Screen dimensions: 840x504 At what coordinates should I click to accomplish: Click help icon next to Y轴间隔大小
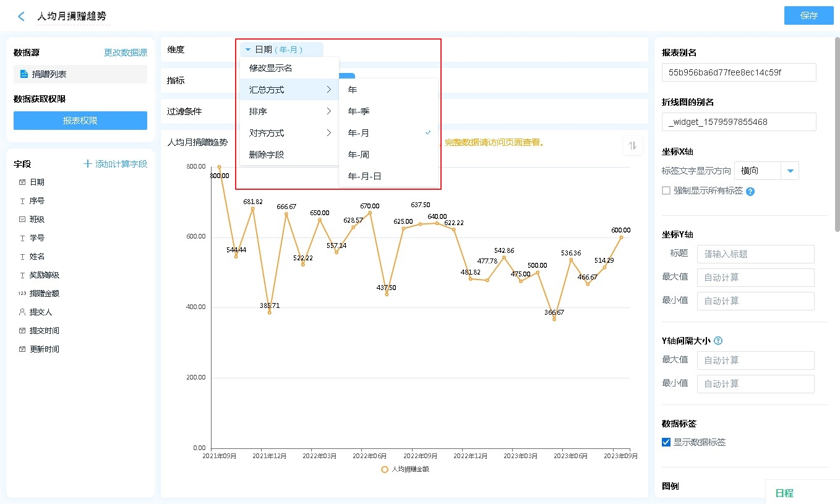point(718,341)
